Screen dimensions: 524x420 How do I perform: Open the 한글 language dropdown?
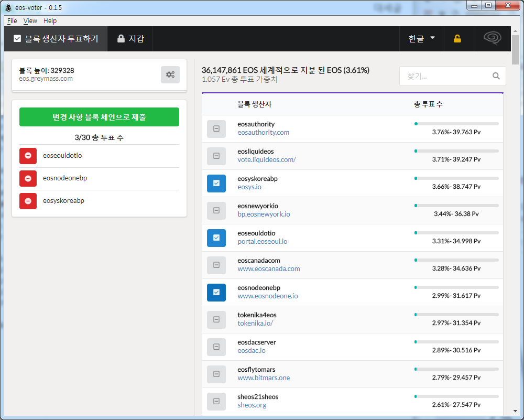click(x=422, y=39)
